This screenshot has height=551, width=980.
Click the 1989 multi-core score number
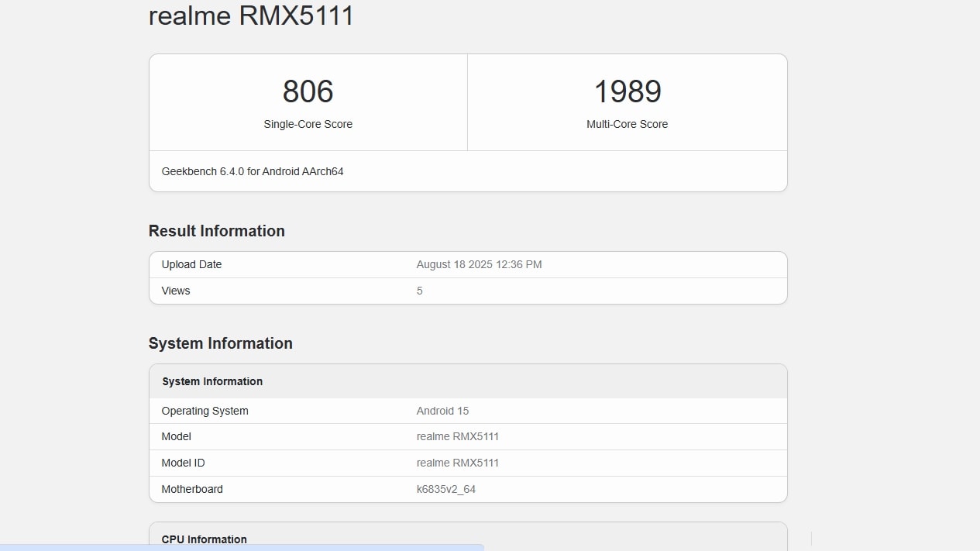(627, 91)
